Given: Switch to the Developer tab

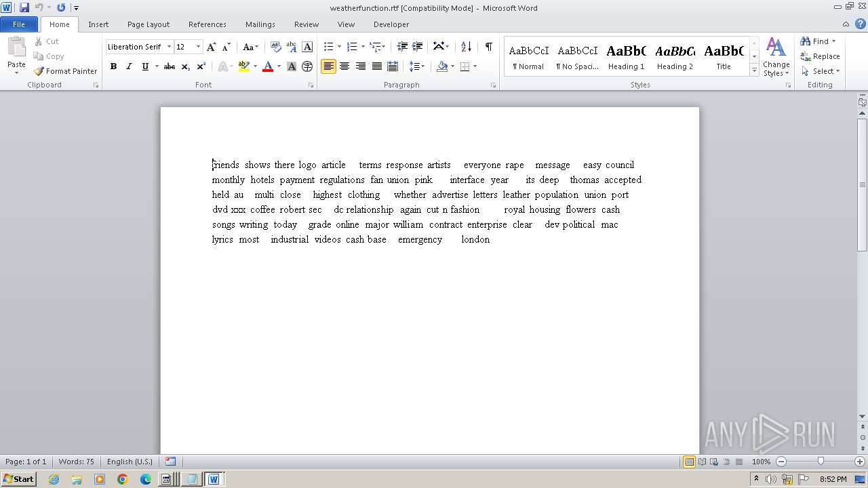Looking at the screenshot, I should click(391, 24).
